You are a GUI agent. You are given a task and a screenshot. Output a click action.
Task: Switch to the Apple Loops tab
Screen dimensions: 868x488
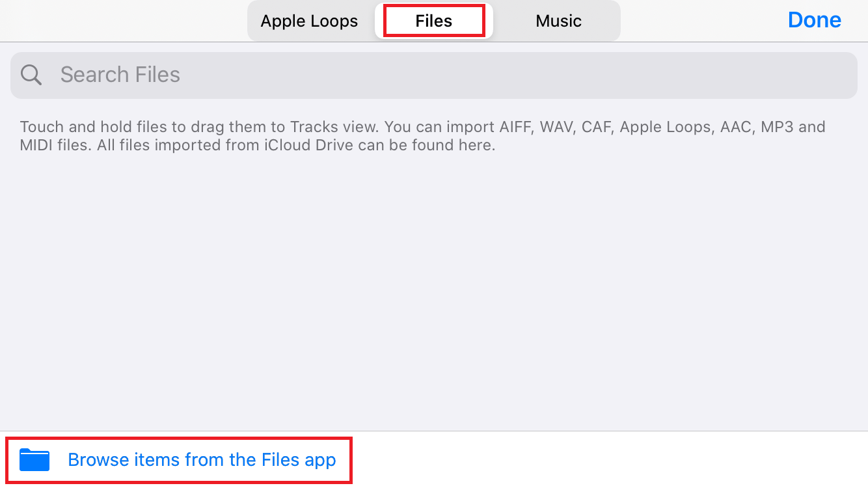pyautogui.click(x=309, y=21)
